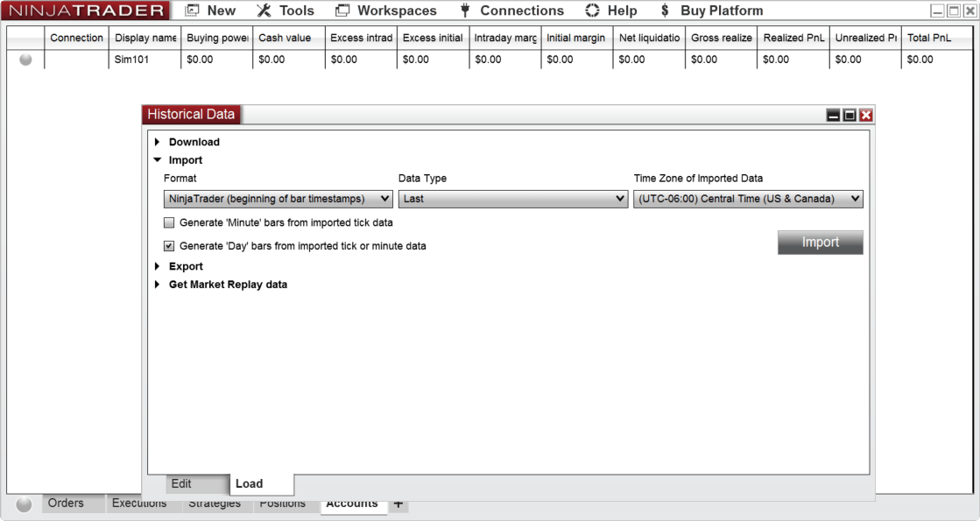This screenshot has height=521, width=980.
Task: Click the Connections plug icon
Action: coord(465,11)
